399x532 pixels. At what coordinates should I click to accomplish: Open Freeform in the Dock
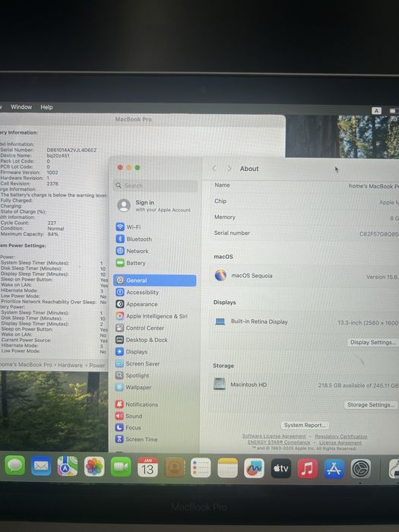coord(254,469)
